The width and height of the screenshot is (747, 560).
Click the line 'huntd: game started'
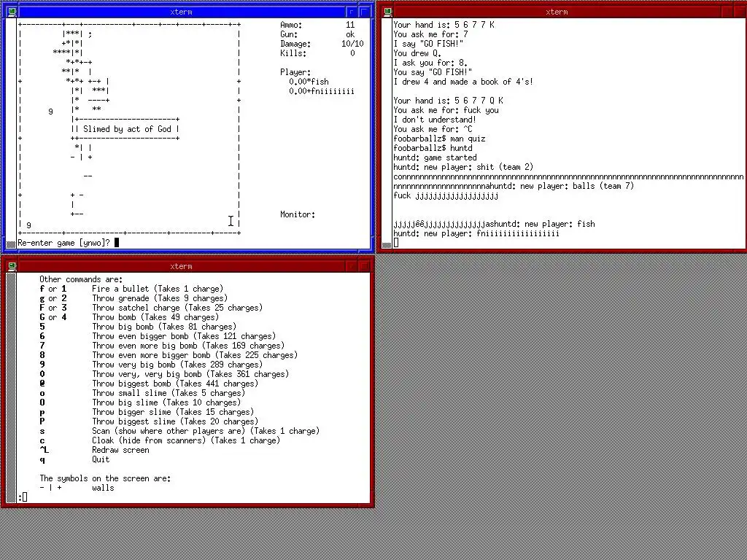pyautogui.click(x=435, y=157)
